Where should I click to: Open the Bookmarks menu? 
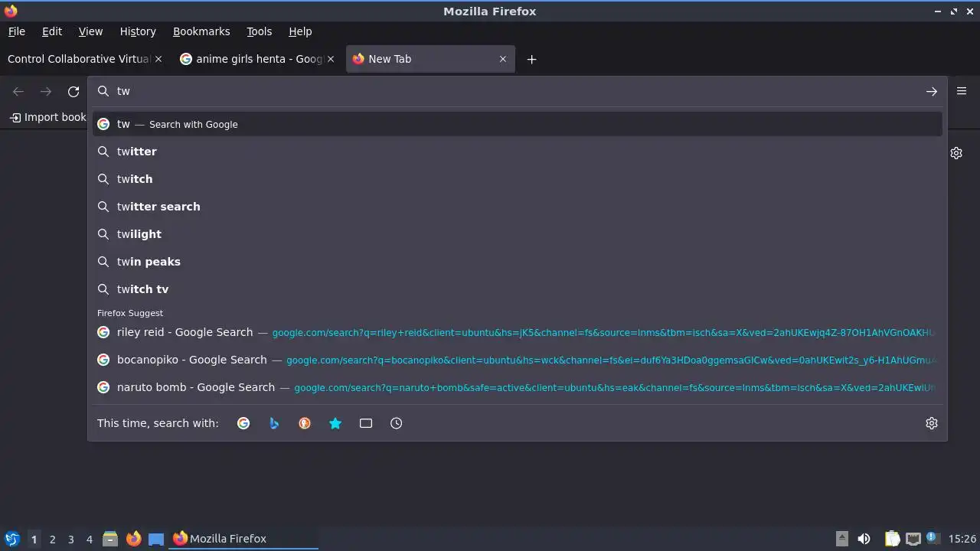[201, 31]
